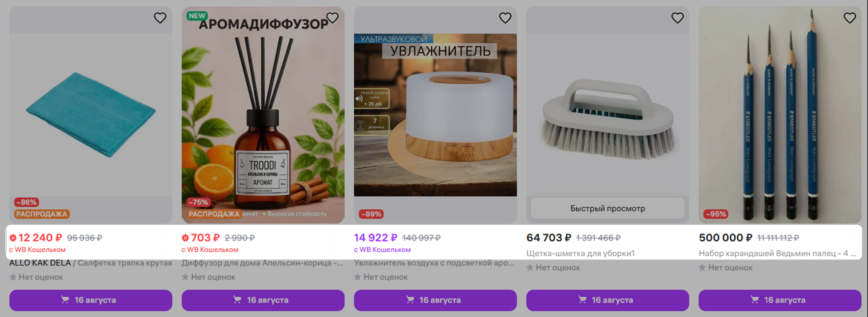Open Диффузор для дома Апельсин-корица link
Viewport: 868px width, 317px height.
click(x=263, y=263)
